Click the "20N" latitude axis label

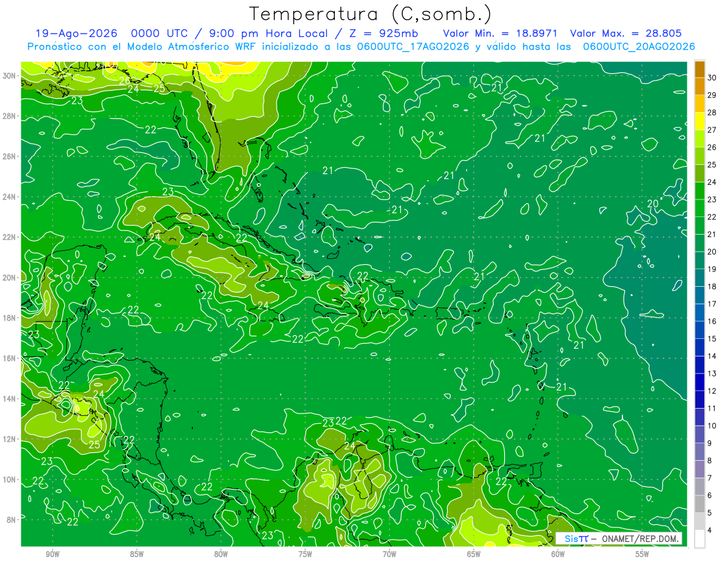10,278
